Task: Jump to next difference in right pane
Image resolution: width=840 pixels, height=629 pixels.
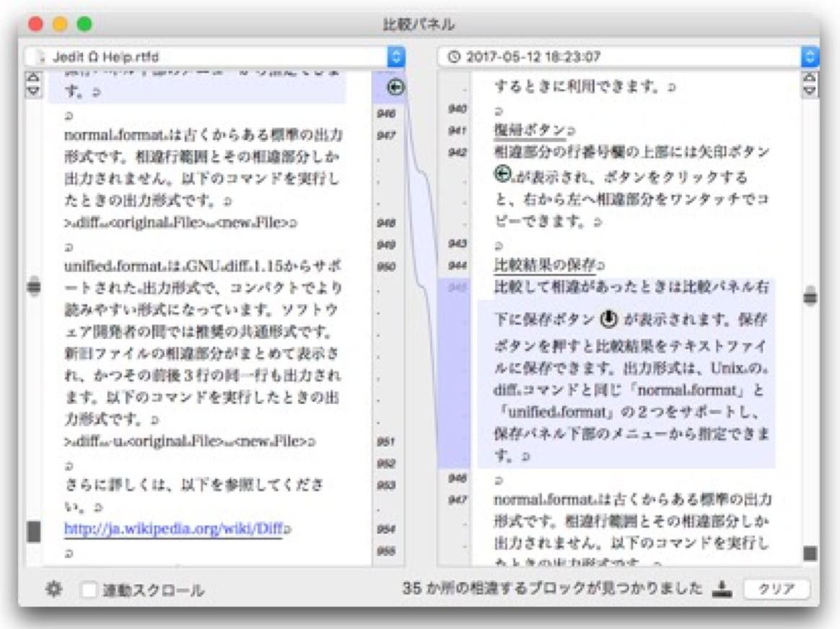Action: (810, 91)
